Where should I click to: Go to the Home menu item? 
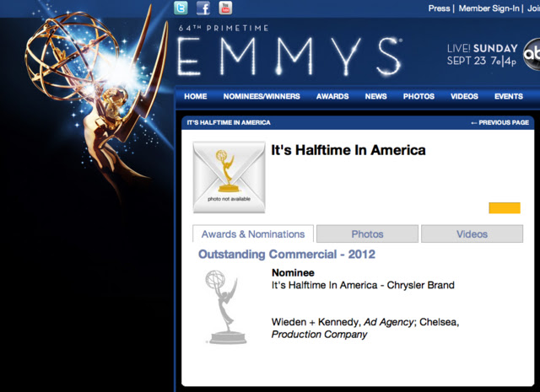195,96
